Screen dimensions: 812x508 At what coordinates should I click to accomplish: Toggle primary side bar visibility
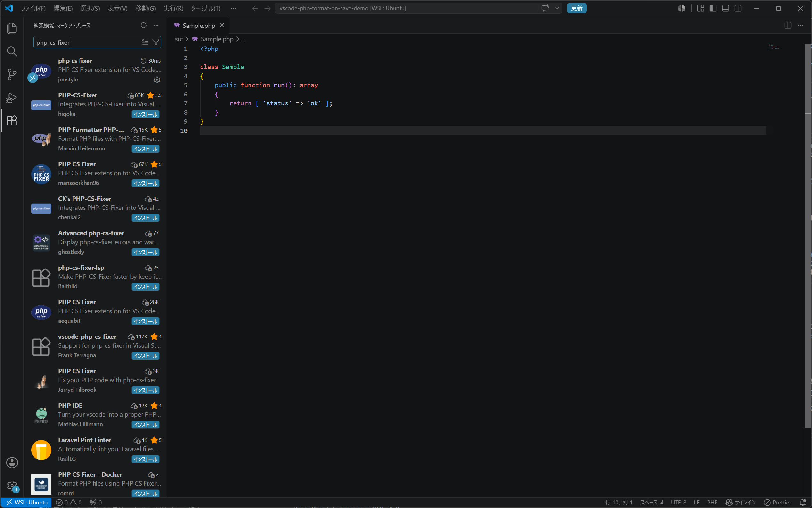pos(713,8)
